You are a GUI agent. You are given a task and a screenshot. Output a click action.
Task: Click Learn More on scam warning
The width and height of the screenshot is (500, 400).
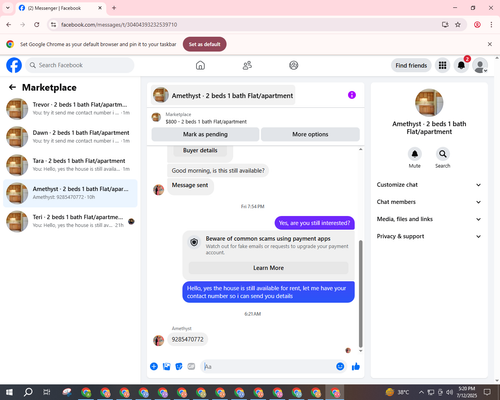268,268
